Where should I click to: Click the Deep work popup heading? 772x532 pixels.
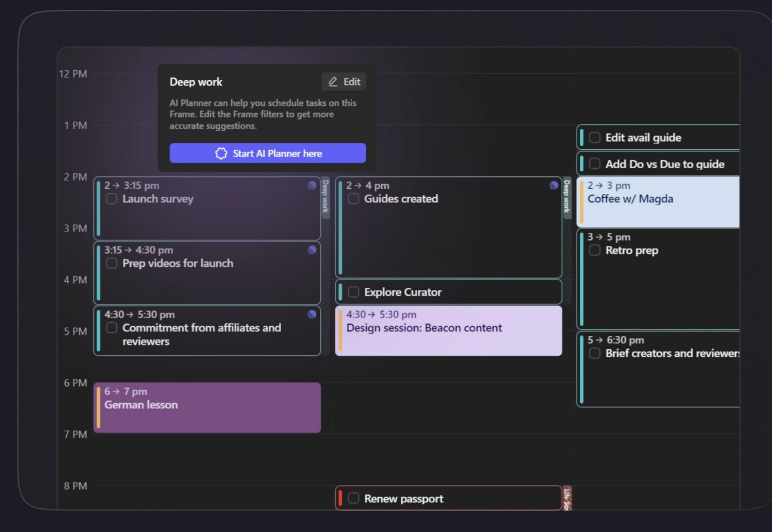coord(196,82)
